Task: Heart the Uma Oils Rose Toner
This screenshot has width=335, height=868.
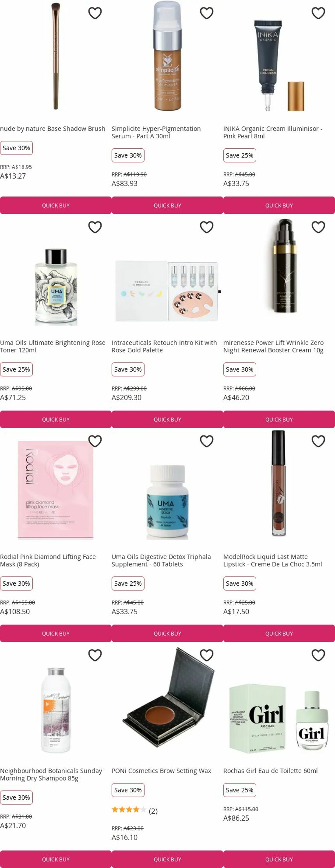Action: 95,227
